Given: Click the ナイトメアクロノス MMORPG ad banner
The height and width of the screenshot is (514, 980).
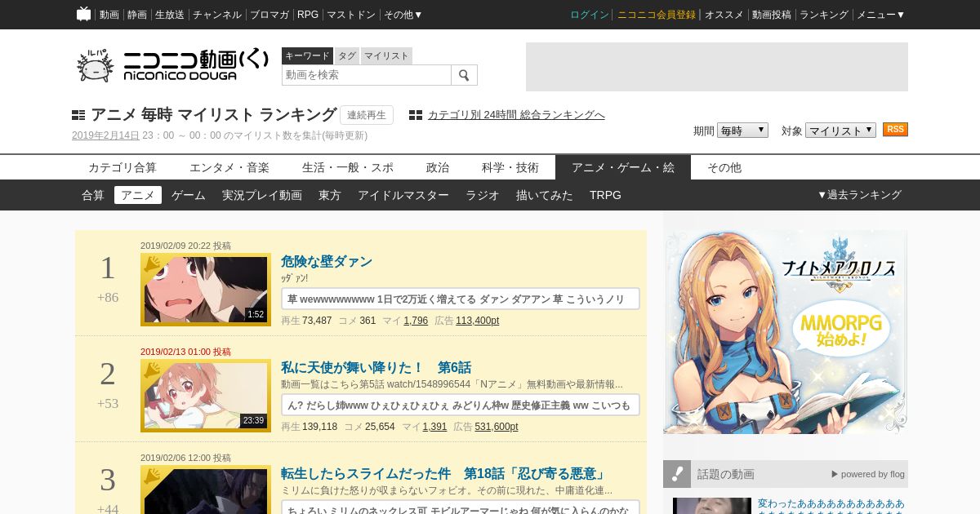Looking at the screenshot, I should point(786,331).
